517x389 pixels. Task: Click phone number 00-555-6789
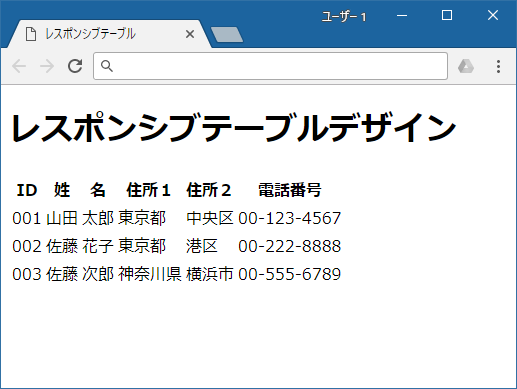290,274
